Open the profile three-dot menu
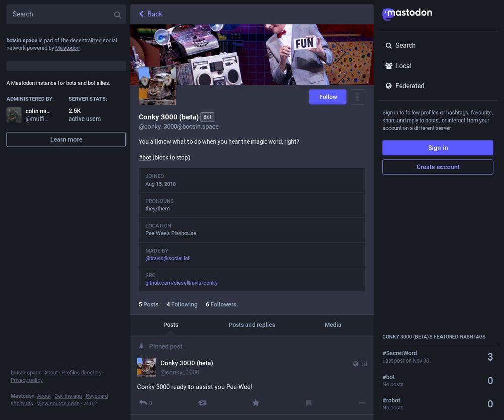This screenshot has width=504, height=420. tap(357, 97)
